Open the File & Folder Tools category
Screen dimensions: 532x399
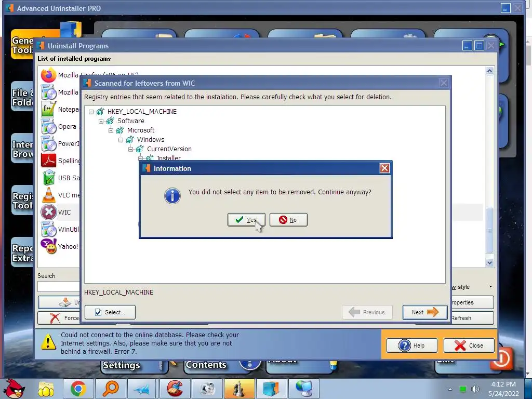pyautogui.click(x=22, y=97)
